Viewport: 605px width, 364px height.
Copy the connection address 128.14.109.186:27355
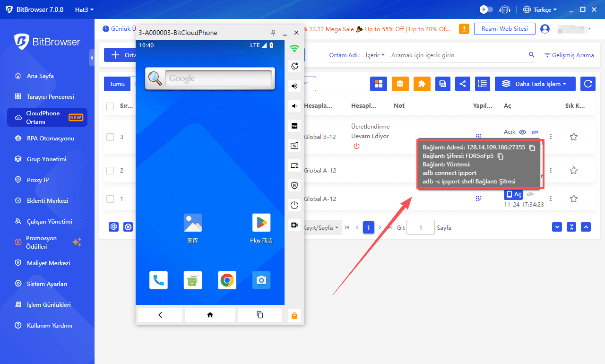coord(532,147)
